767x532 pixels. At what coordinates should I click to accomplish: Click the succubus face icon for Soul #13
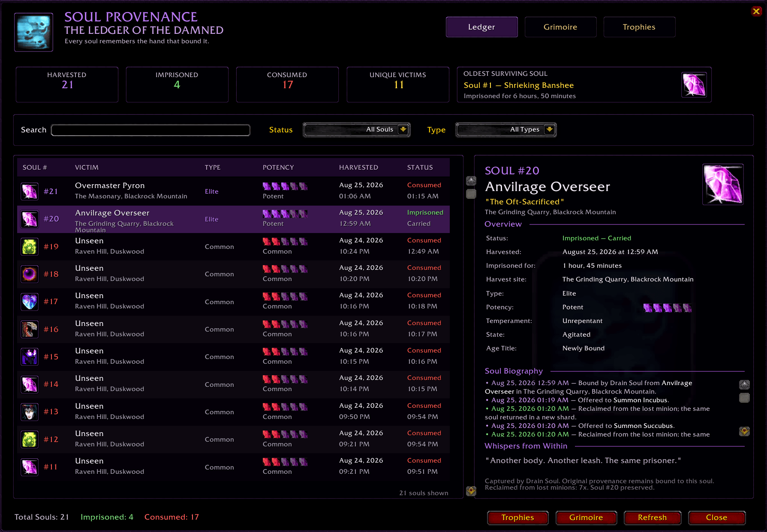(x=30, y=412)
